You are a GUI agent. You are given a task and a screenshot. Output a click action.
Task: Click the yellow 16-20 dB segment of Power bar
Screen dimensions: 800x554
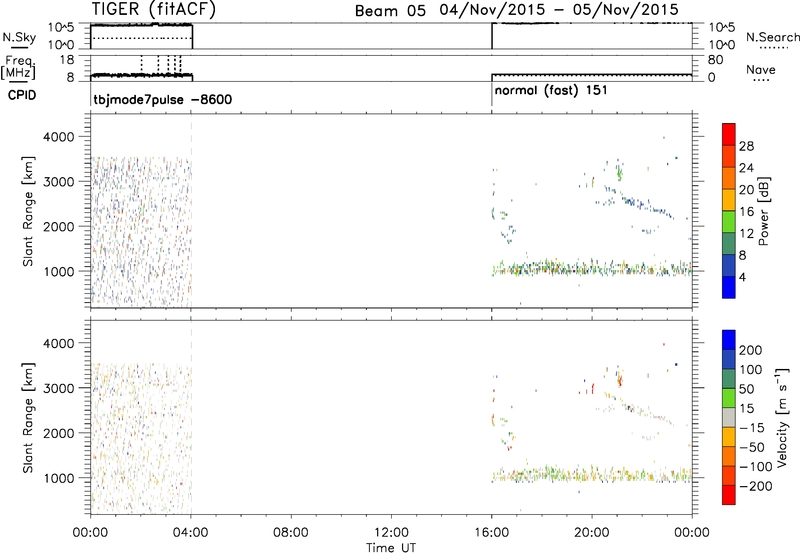(x=729, y=200)
